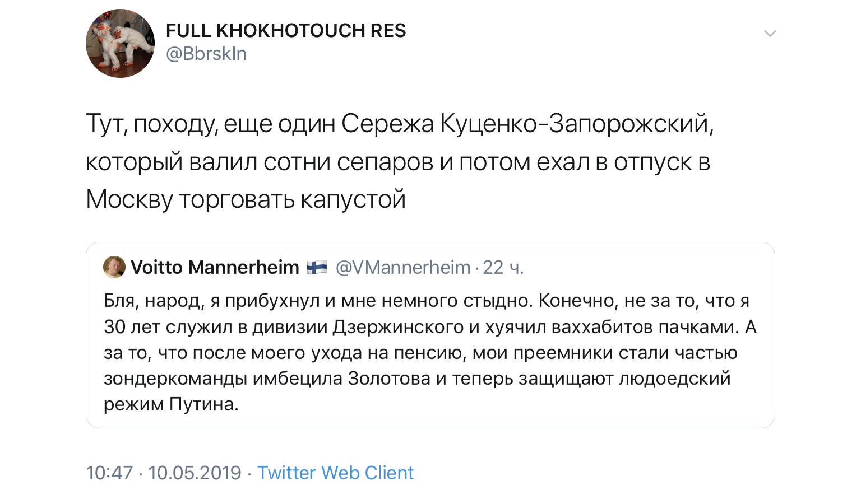Open the quoted tweet's 22 ч. timestamp
Viewport: 861px width, 504px height.
pos(503,268)
